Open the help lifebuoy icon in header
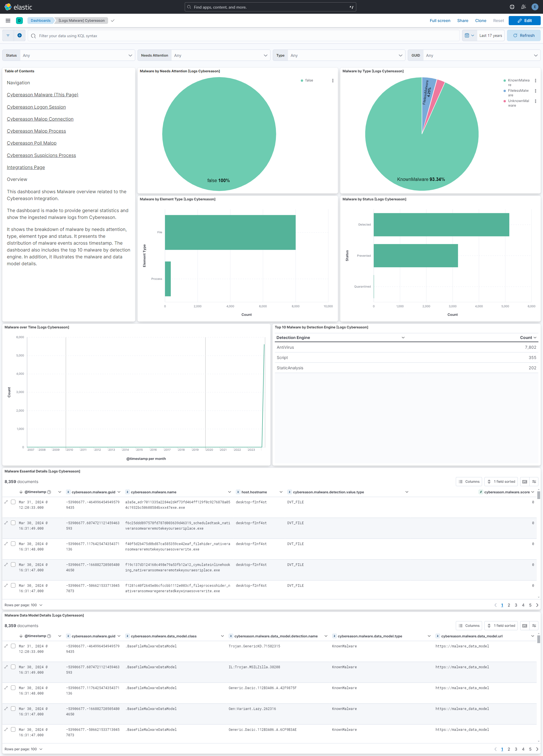Viewport: 543px width, 756px height. coord(512,7)
